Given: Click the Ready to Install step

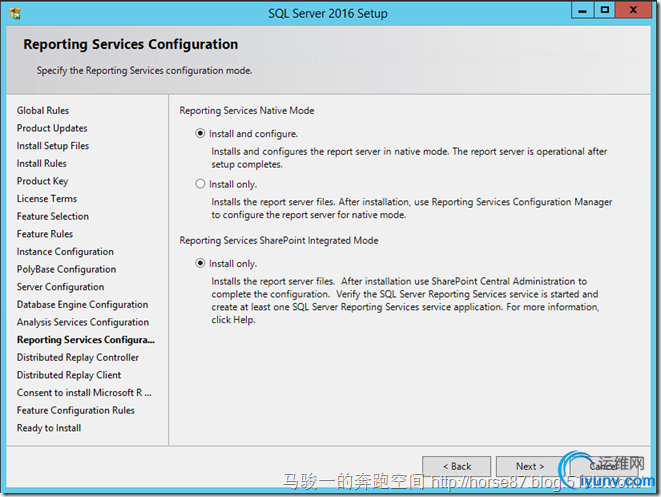Looking at the screenshot, I should click(x=49, y=428).
